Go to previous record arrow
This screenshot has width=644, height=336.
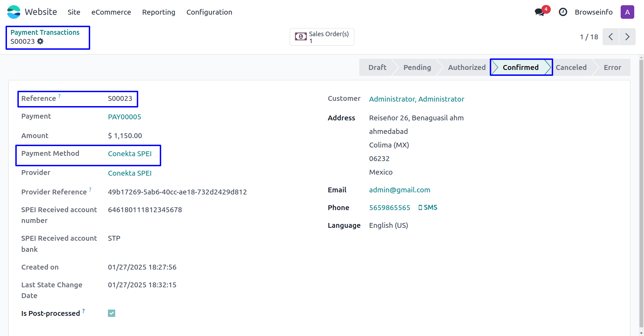(611, 37)
